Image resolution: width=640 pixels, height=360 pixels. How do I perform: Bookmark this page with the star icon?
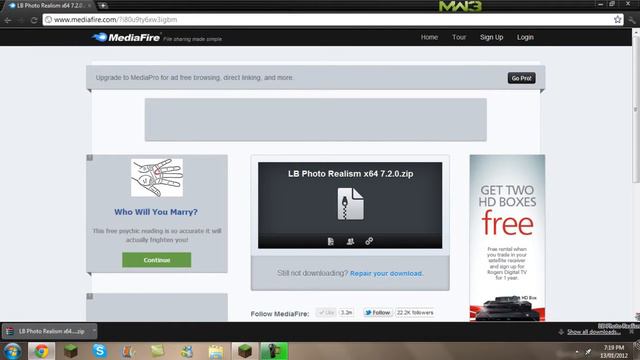pos(618,19)
